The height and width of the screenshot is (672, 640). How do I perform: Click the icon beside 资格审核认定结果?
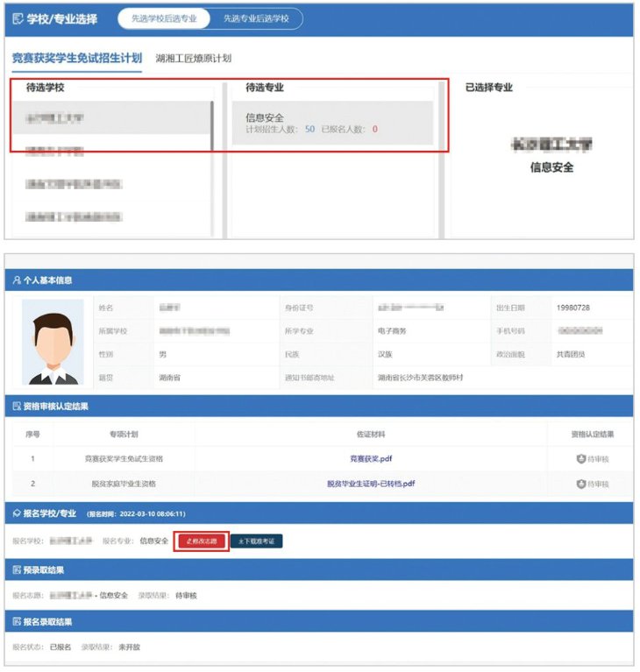pos(17,407)
